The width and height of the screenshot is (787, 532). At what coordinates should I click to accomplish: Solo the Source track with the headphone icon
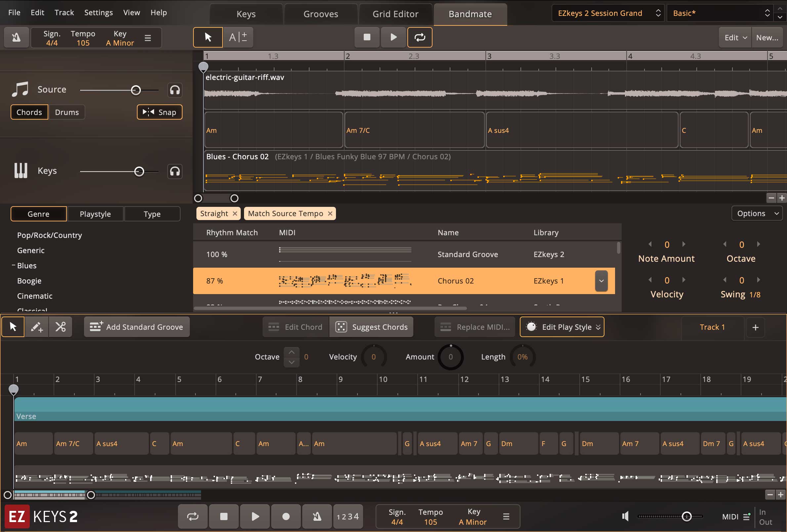(x=175, y=90)
